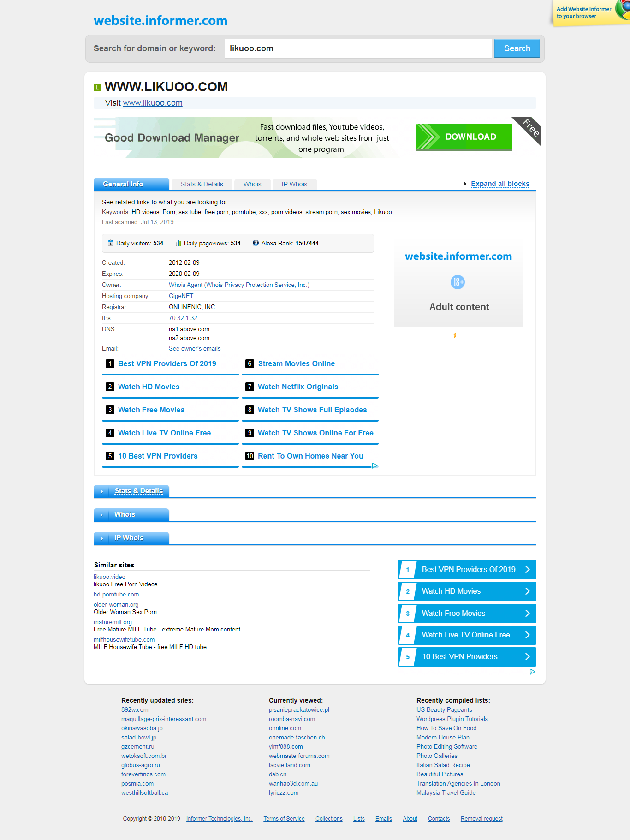Screen dimensions: 630x840
Task: Open the Whois Agent owner link
Action: pyautogui.click(x=239, y=285)
